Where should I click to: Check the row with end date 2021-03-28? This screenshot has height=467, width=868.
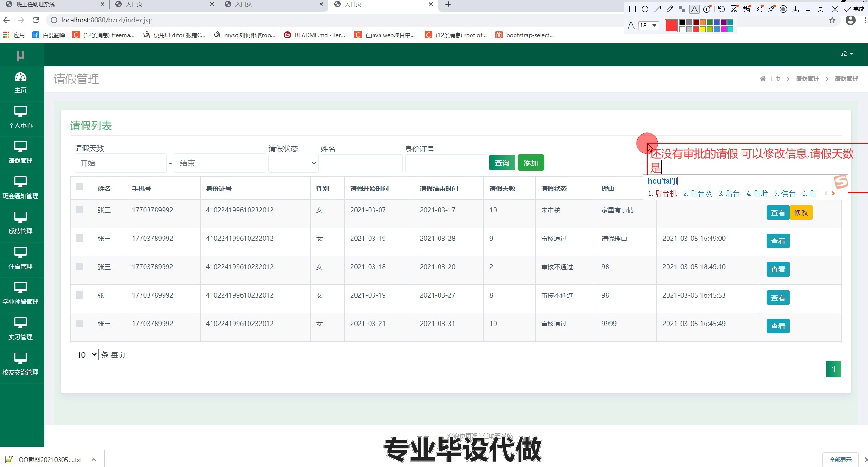click(x=80, y=238)
